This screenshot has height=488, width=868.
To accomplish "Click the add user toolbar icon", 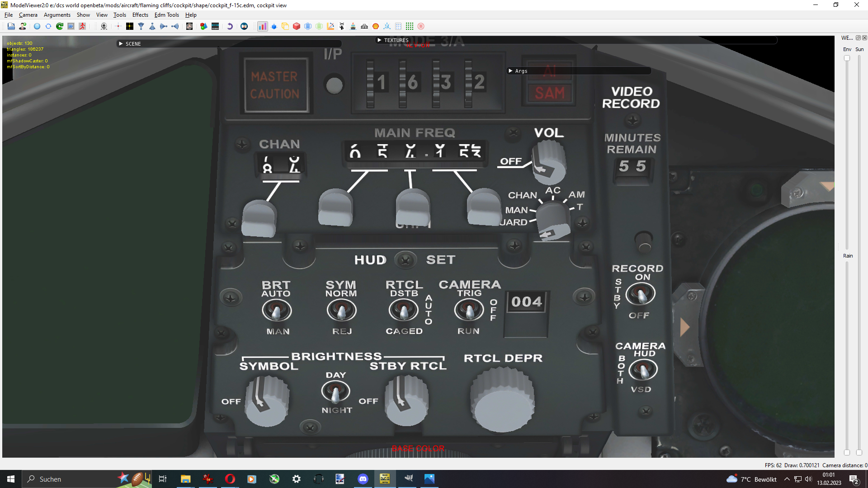I will pos(23,26).
